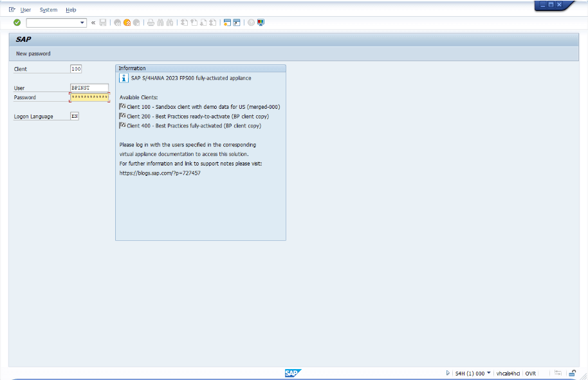Click the Generate Shortcut icon
Viewport: 588px width, 380px height.
click(x=237, y=23)
